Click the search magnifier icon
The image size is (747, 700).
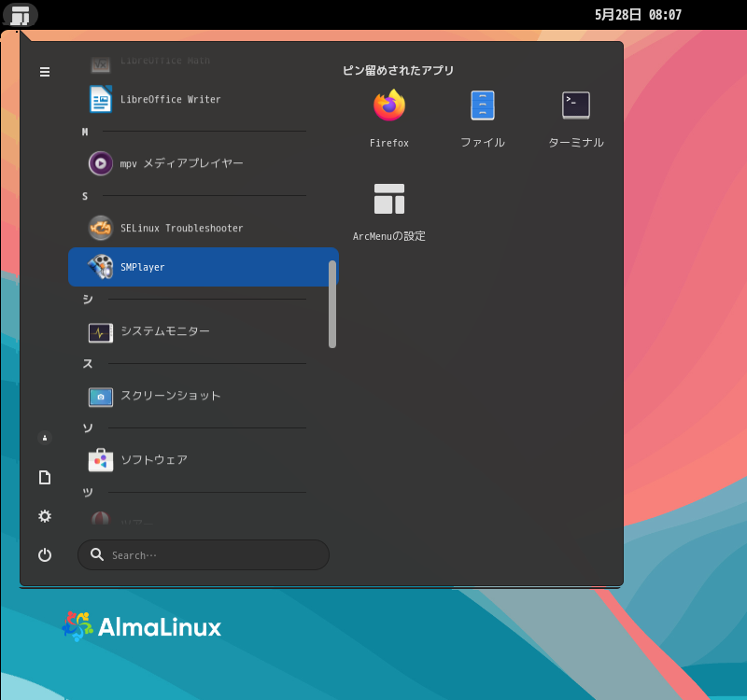click(97, 554)
